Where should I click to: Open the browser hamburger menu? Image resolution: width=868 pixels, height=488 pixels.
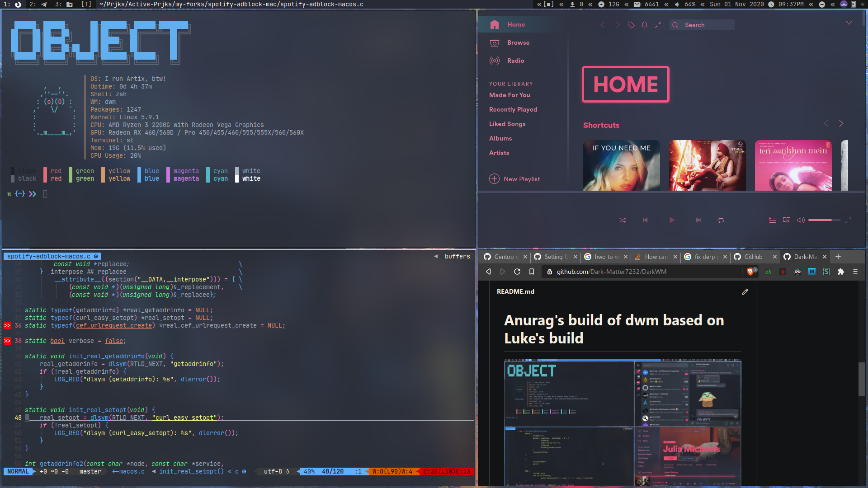tap(855, 272)
